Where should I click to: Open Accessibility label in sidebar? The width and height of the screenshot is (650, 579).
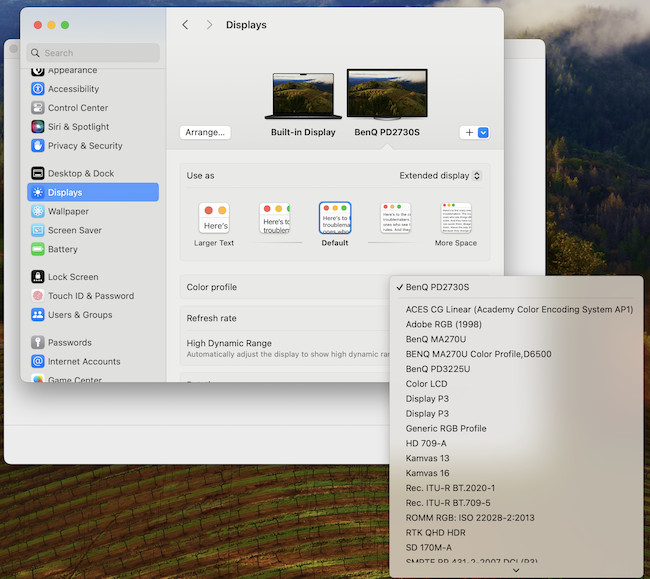[x=73, y=89]
